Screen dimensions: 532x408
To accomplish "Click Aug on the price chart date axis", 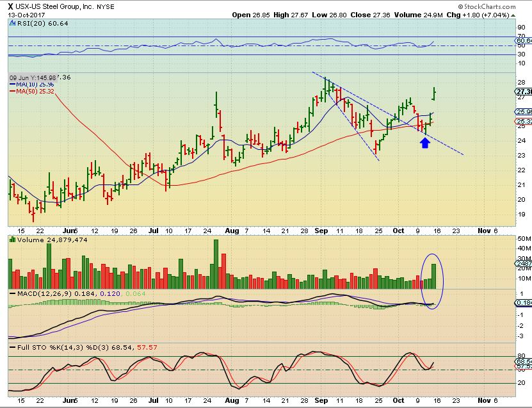I will coord(232,231).
